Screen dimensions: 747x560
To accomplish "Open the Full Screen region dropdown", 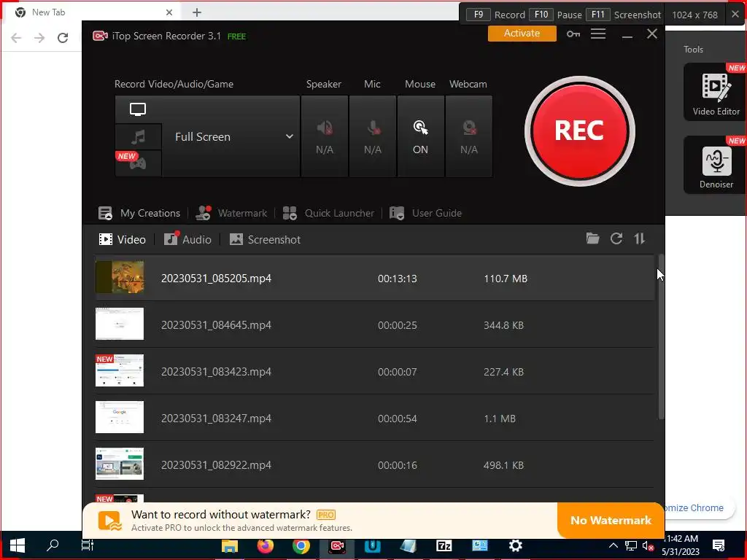I will (231, 136).
